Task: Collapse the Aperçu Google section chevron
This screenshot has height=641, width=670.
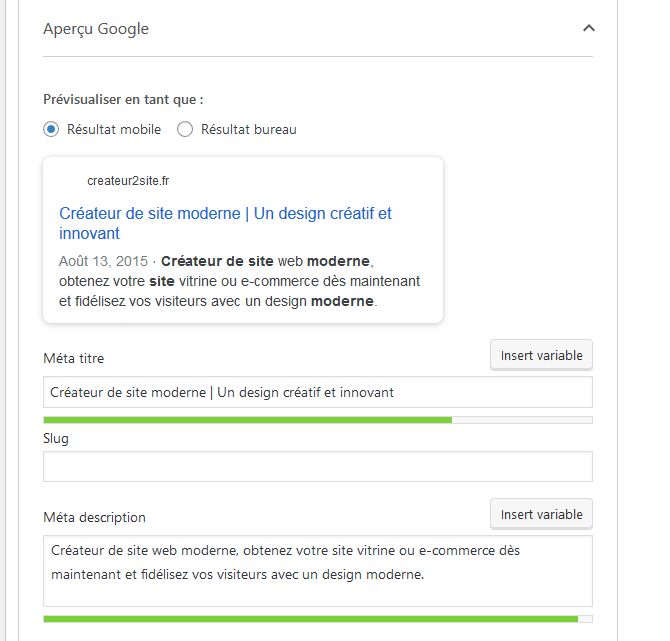Action: (x=589, y=29)
